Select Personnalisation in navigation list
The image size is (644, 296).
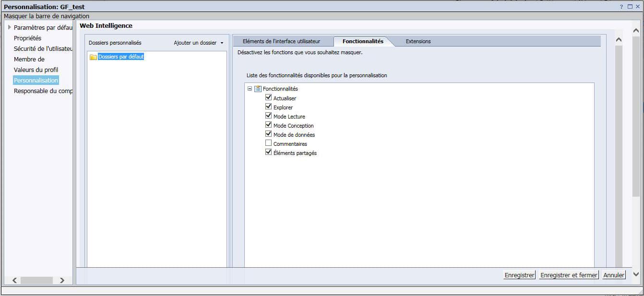(36, 81)
